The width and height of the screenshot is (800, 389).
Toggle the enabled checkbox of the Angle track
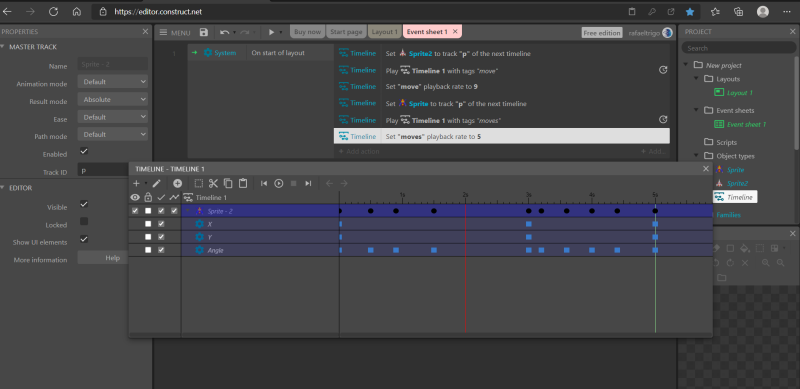click(x=161, y=250)
